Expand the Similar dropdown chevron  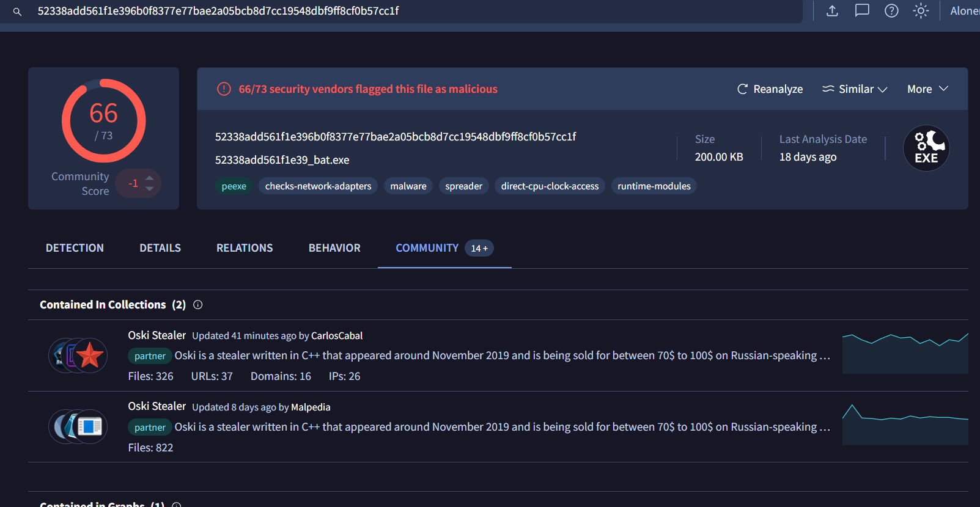(882, 90)
